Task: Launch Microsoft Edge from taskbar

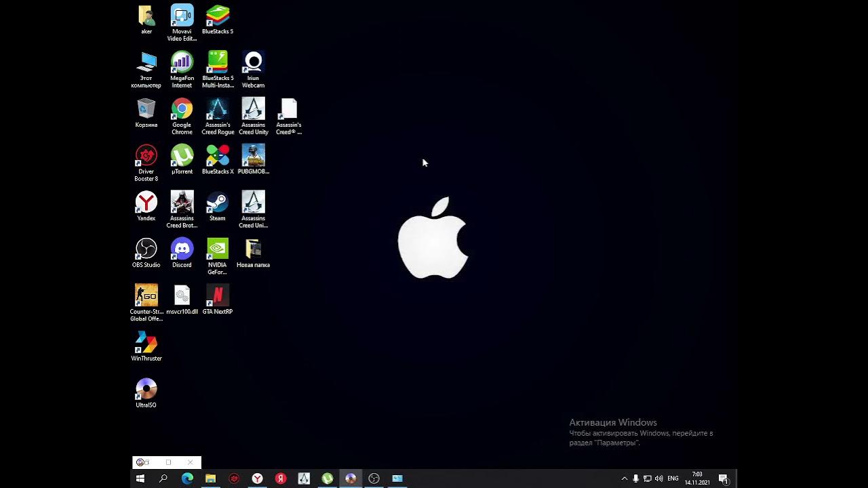Action: coord(187,479)
